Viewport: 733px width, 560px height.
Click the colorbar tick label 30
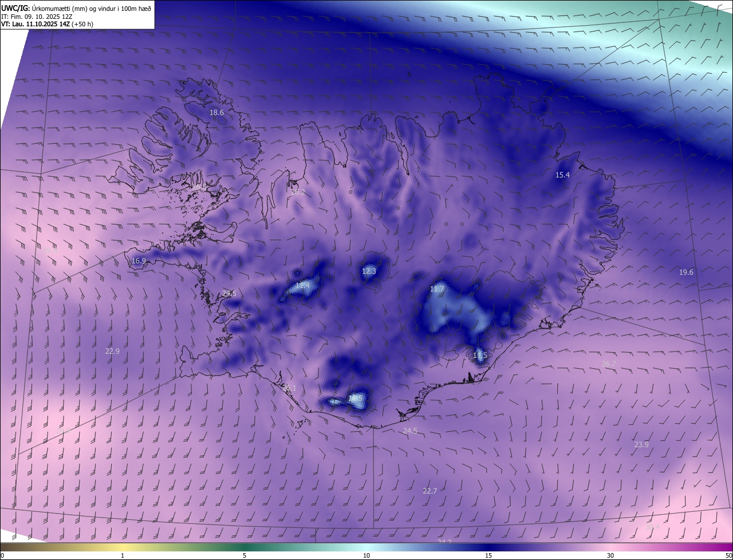pos(610,555)
